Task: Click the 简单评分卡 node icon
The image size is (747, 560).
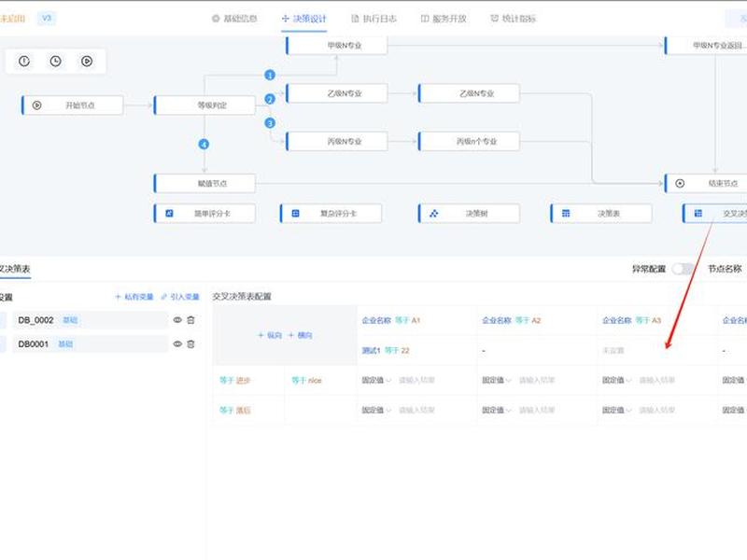Action: click(x=169, y=214)
